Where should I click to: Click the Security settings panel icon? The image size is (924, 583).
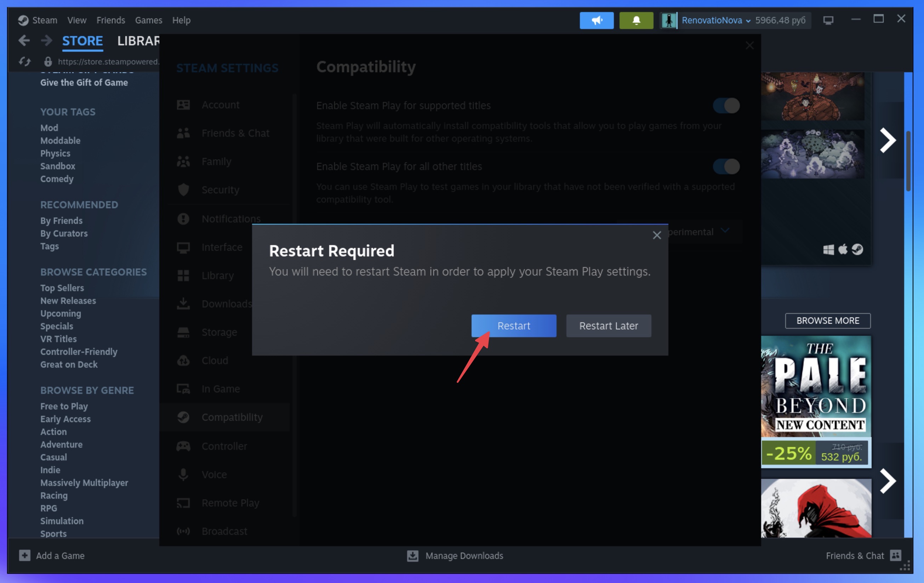coord(183,189)
